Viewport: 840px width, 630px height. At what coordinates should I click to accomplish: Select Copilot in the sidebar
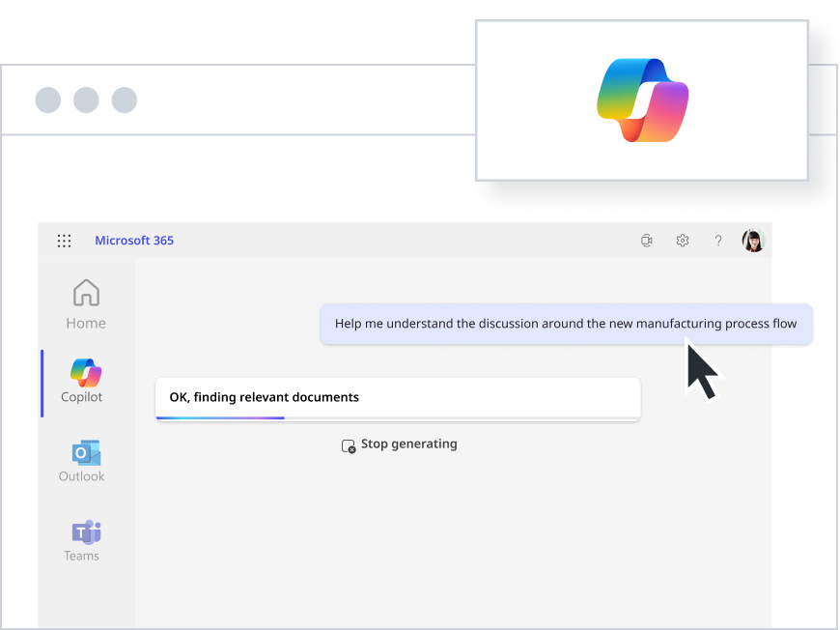[82, 382]
